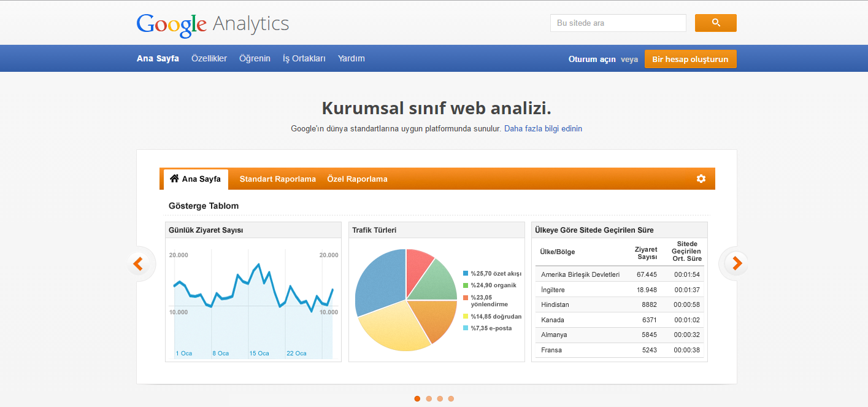Go to previous slide with left arrow

coord(139,264)
